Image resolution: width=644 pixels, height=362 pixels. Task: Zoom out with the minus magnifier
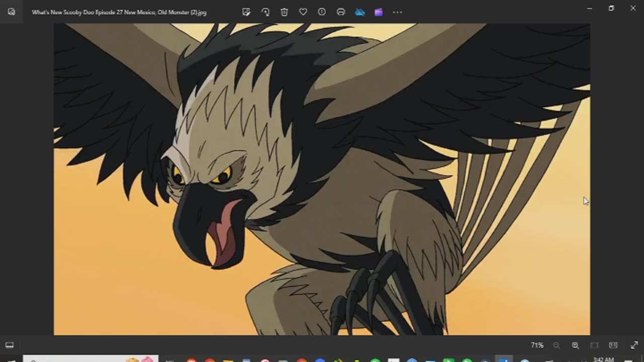(556, 345)
